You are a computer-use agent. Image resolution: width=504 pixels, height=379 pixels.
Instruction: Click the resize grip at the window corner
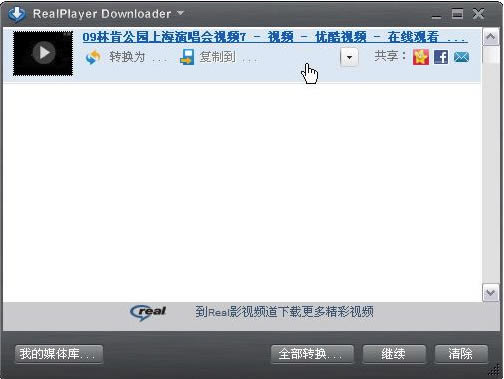tap(495, 370)
